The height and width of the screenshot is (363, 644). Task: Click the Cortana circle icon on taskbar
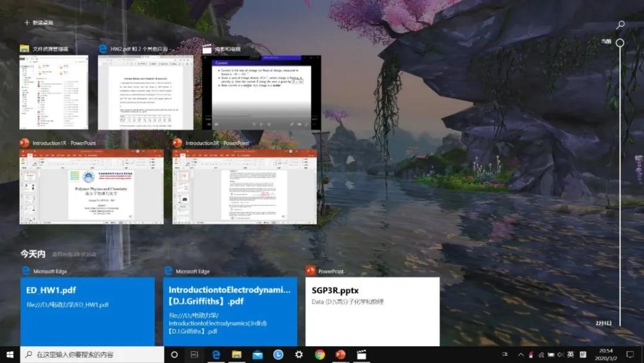174,355
